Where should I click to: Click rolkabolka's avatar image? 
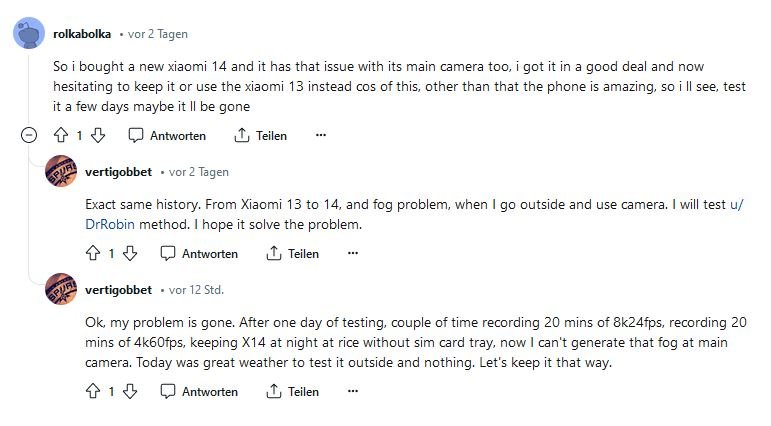click(28, 34)
